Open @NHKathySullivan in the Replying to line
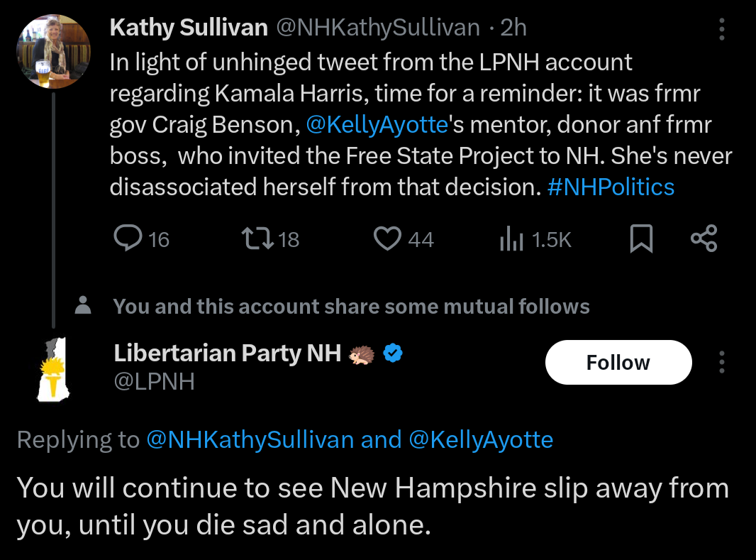The height and width of the screenshot is (560, 756). pyautogui.click(x=250, y=440)
